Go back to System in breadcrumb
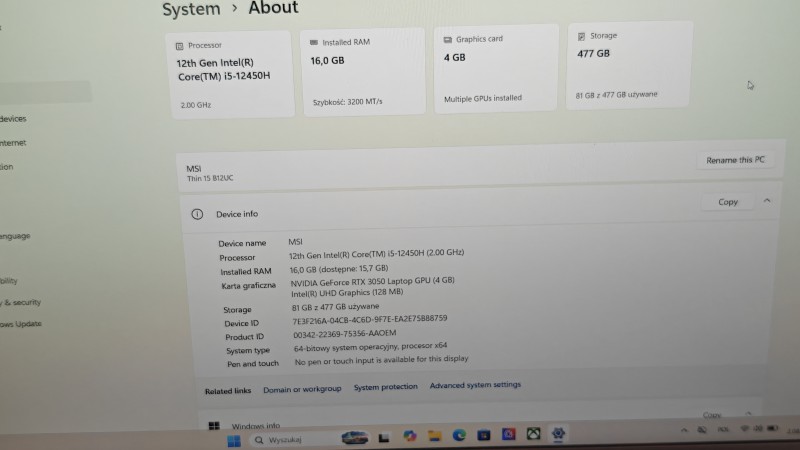The height and width of the screenshot is (450, 800). (x=191, y=9)
